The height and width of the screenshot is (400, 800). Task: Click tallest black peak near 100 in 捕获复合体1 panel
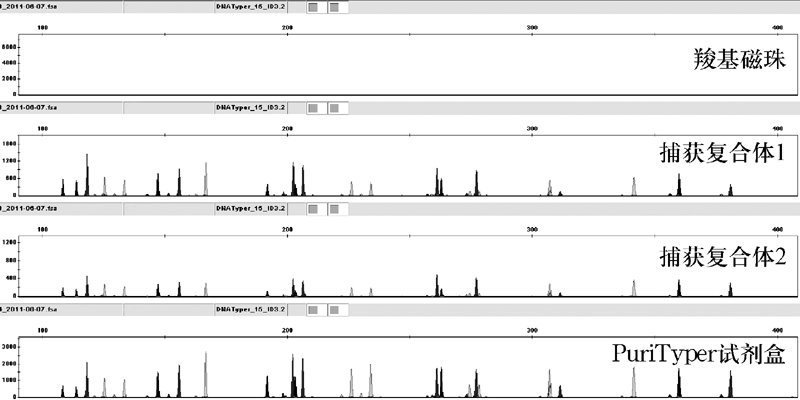click(87, 174)
